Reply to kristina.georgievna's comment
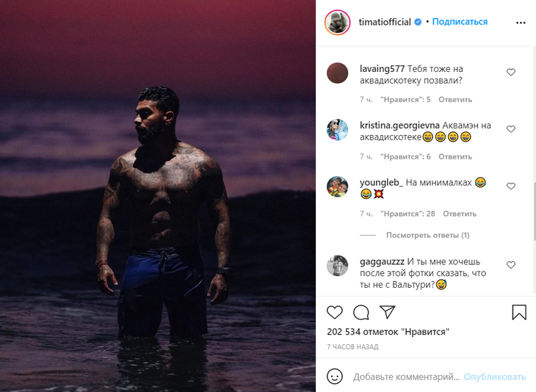Screen dimensions: 536x392 [x=455, y=156]
